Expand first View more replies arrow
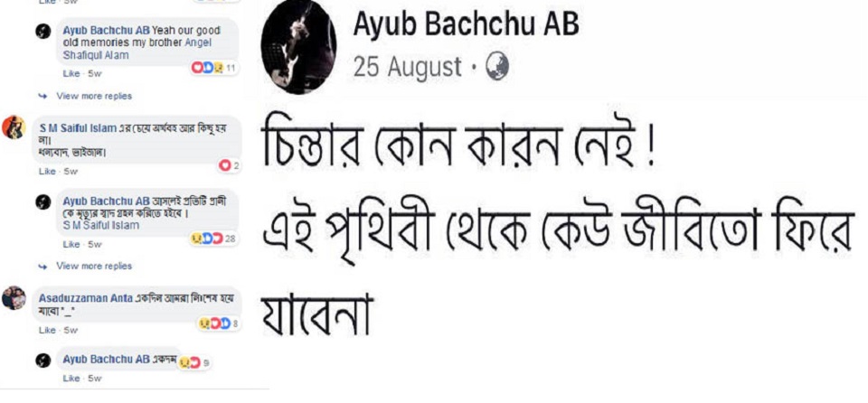Screen dimensions: 868x403 42,97
